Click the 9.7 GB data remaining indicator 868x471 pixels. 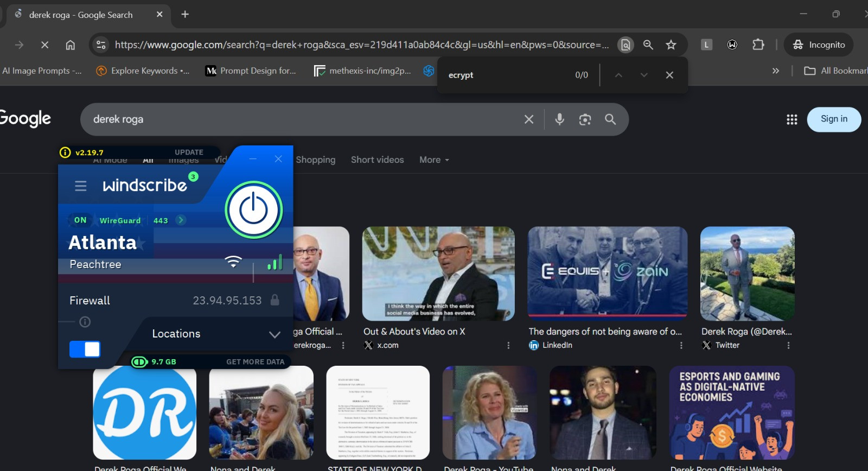pos(155,361)
